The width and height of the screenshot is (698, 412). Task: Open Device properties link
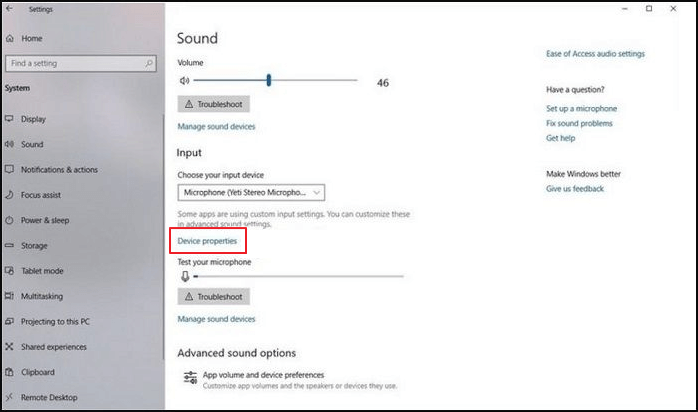207,241
